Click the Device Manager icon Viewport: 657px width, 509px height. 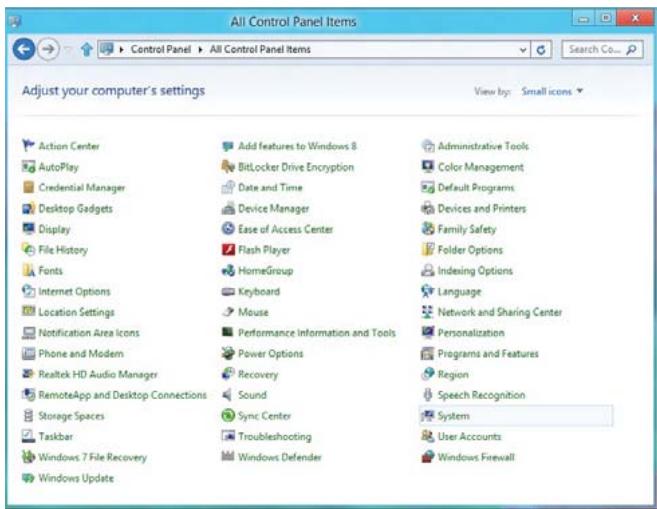(228, 208)
